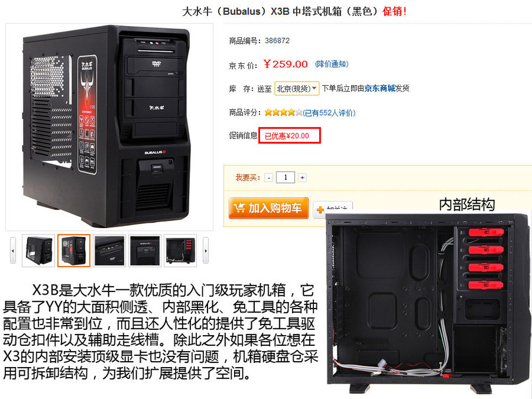The width and height of the screenshot is (532, 399).
Task: Click the add to cart button
Action: click(x=268, y=208)
